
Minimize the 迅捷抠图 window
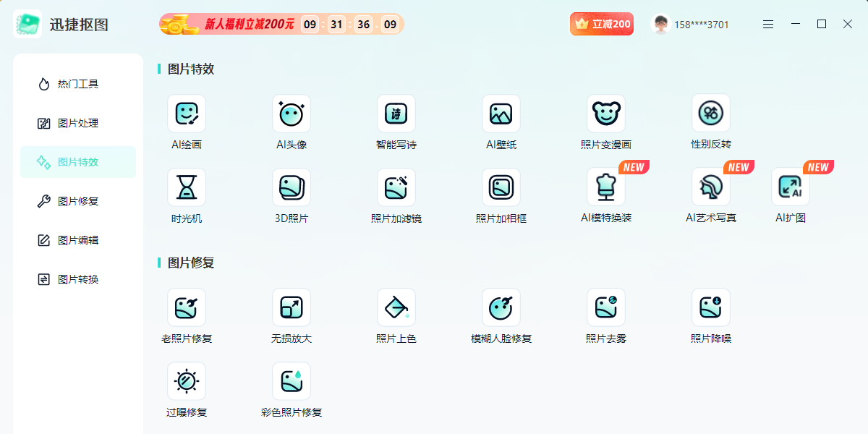point(796,25)
